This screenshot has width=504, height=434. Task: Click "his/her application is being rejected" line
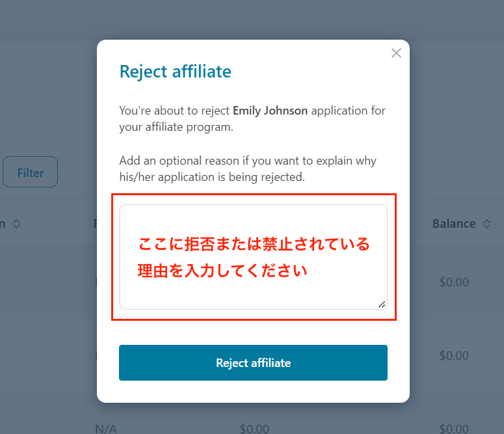(x=212, y=177)
